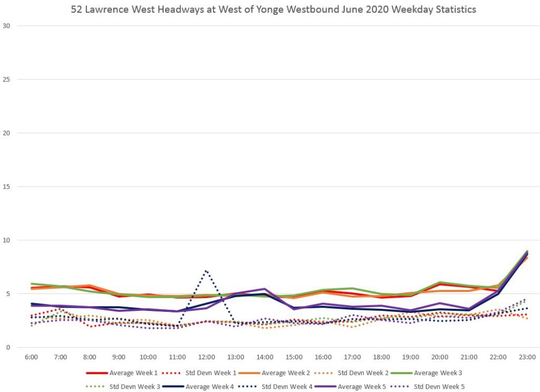Select the Average Week 5 legend entry
This screenshot has width=540, height=392.
click(362, 386)
